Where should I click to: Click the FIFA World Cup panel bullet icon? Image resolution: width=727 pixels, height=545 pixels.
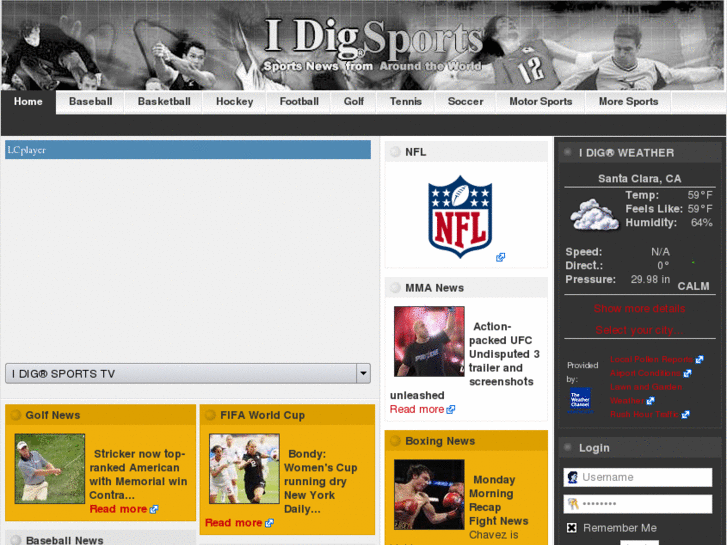click(x=210, y=415)
